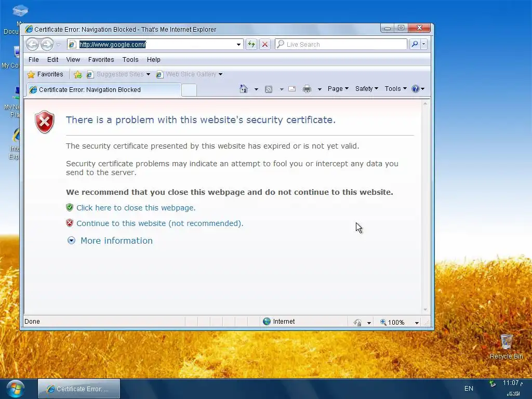Open the Windows Start orb
532x399 pixels.
click(15, 389)
